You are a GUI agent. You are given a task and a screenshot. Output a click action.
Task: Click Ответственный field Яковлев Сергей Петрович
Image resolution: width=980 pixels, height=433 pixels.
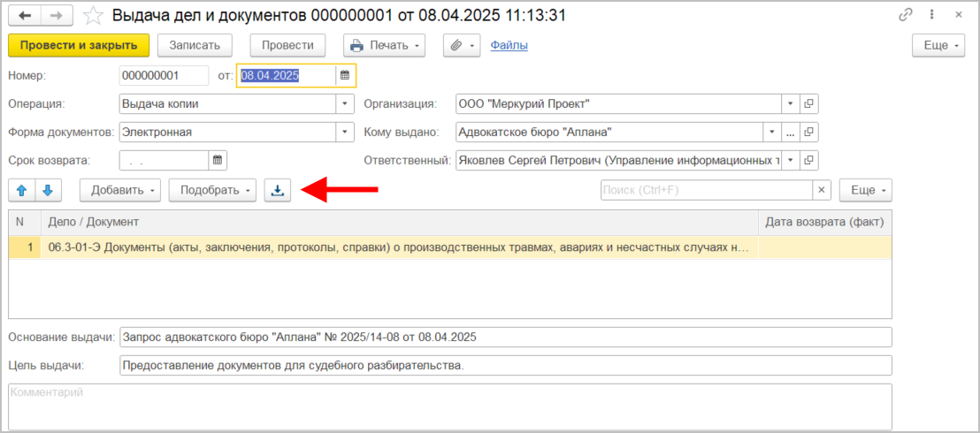tap(619, 160)
